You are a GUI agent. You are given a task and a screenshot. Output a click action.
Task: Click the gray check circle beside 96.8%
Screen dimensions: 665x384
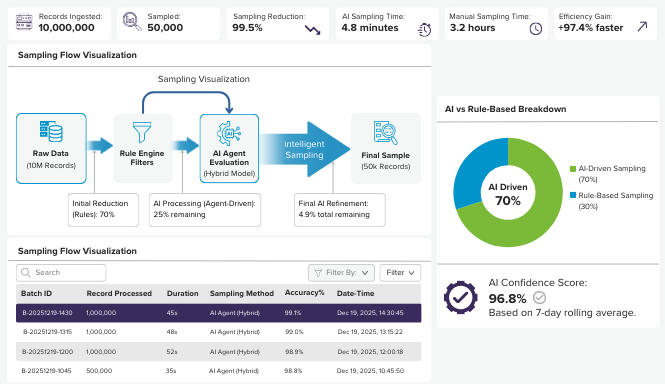click(x=539, y=298)
